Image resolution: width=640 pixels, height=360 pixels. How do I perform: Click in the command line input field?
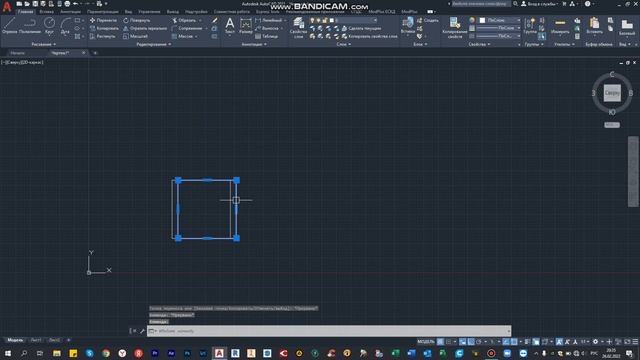329,331
